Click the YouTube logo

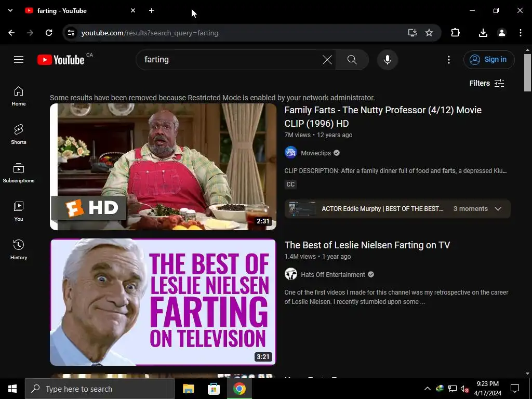click(61, 60)
